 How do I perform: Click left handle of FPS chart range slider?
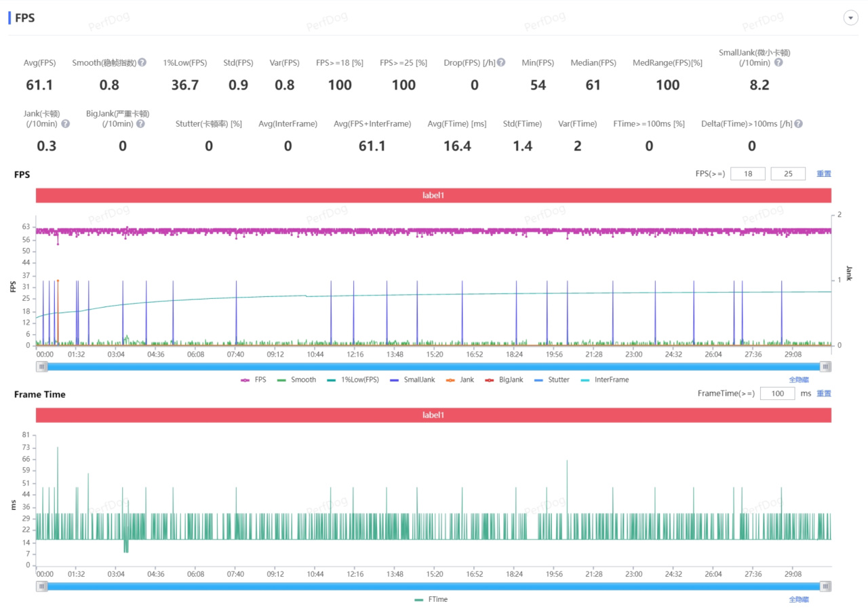point(42,367)
